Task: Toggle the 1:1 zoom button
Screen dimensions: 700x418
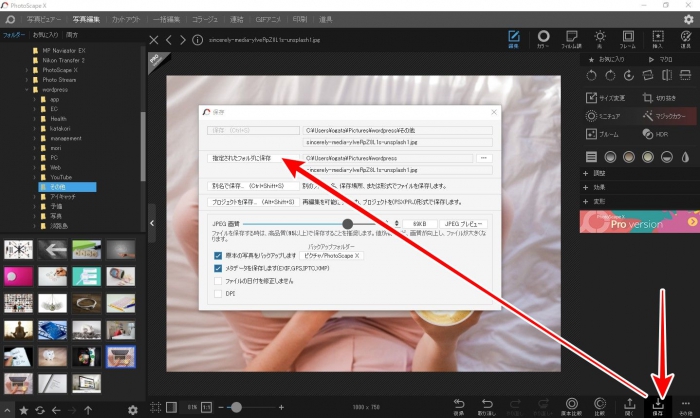Action: pos(207,407)
